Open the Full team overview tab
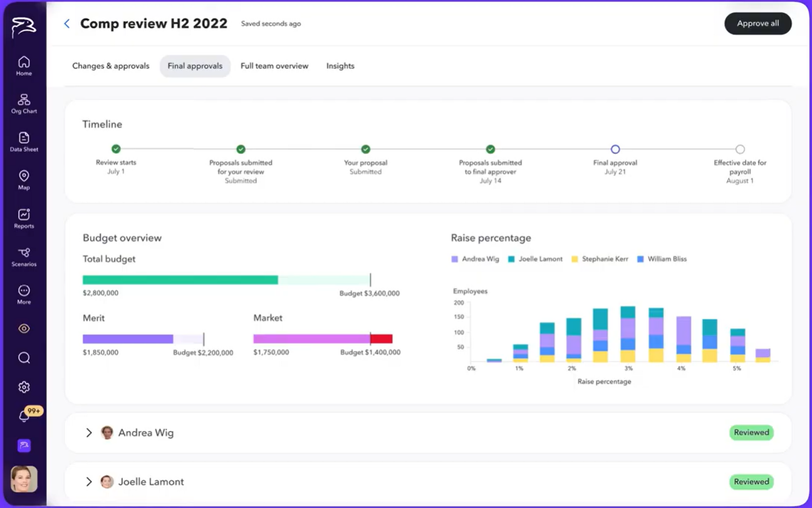 [x=274, y=66]
